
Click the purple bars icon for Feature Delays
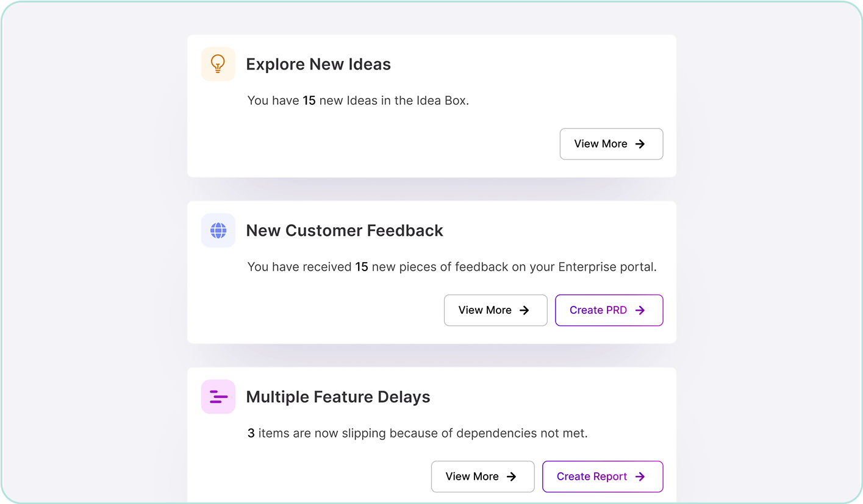pyautogui.click(x=218, y=397)
